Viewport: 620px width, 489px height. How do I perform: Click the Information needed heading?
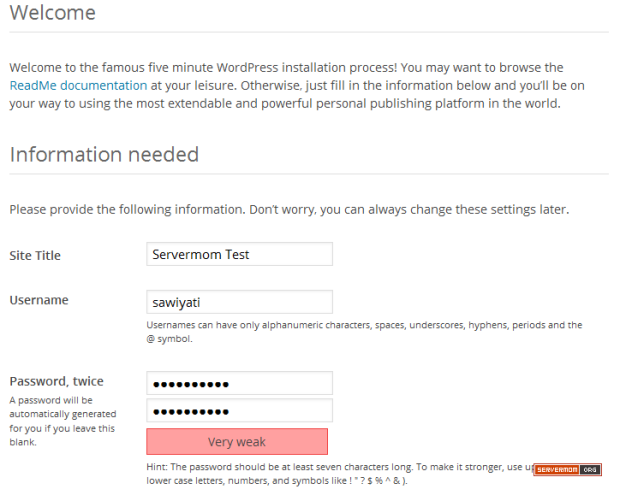click(x=104, y=155)
